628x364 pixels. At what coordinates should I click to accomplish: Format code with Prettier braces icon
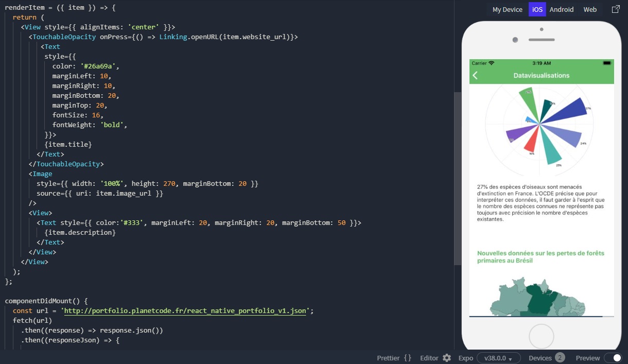pyautogui.click(x=408, y=358)
